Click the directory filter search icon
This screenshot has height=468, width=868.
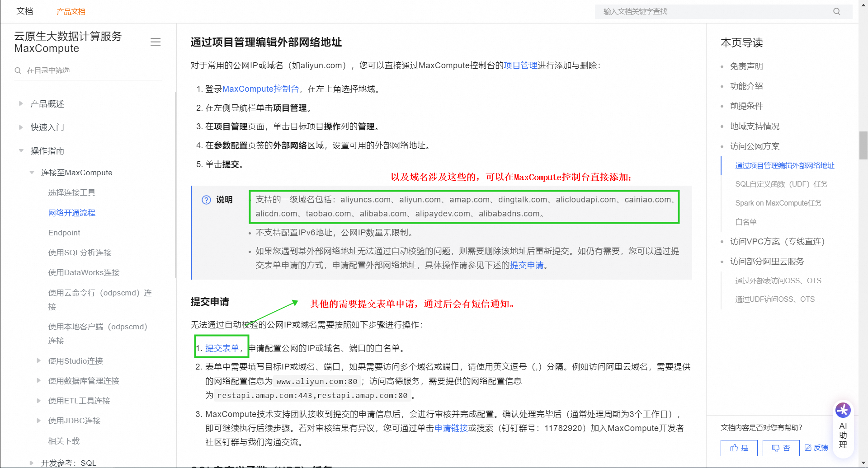click(x=18, y=70)
